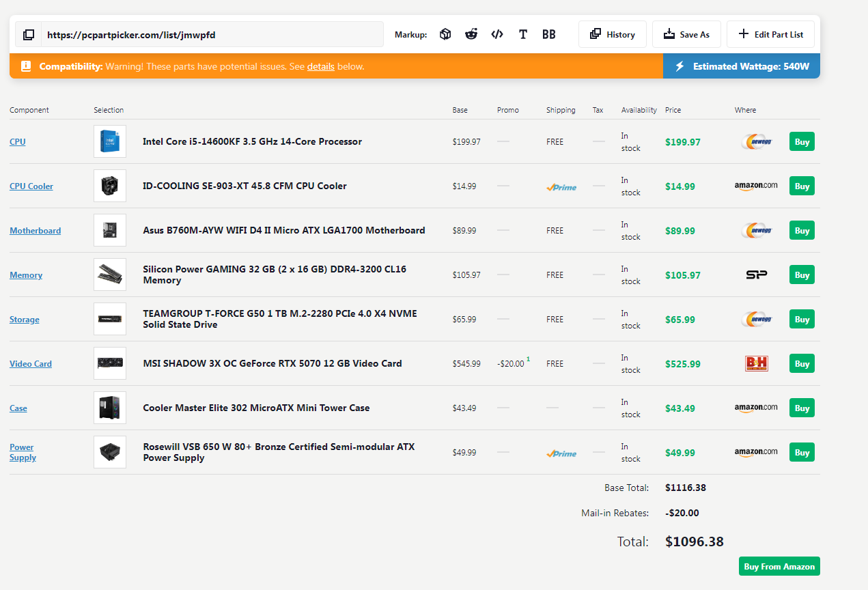The width and height of the screenshot is (868, 590).
Task: Click Newegg logo in CPU row
Action: click(756, 141)
